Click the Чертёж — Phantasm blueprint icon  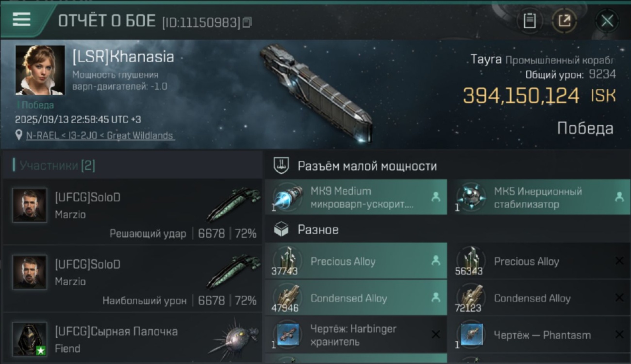471,334
